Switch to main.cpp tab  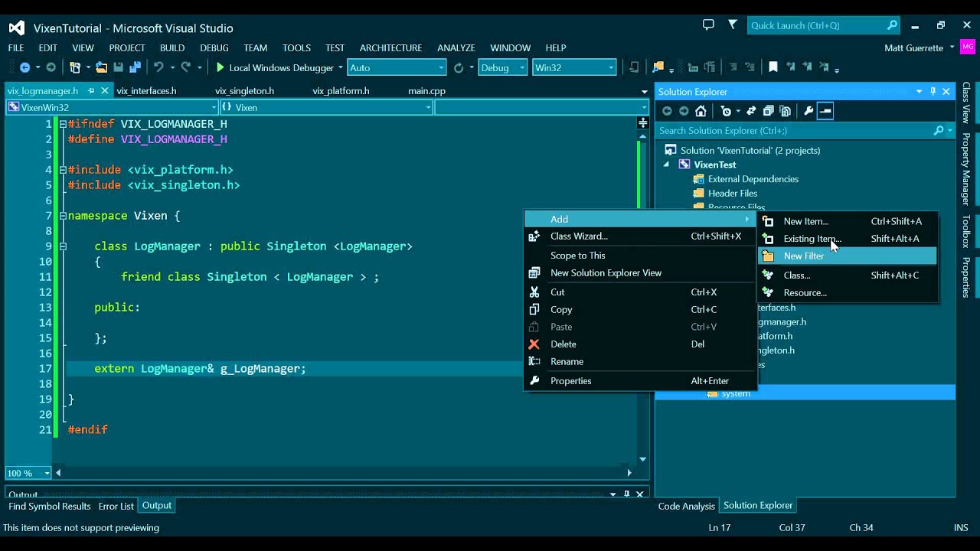426,90
